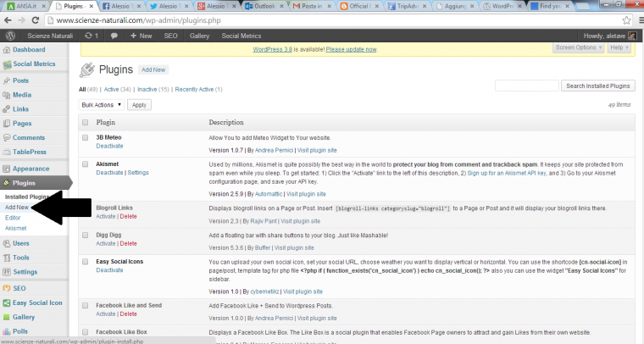This screenshot has height=344, width=644.
Task: Click Add New under Plugins submenu
Action: tap(17, 208)
